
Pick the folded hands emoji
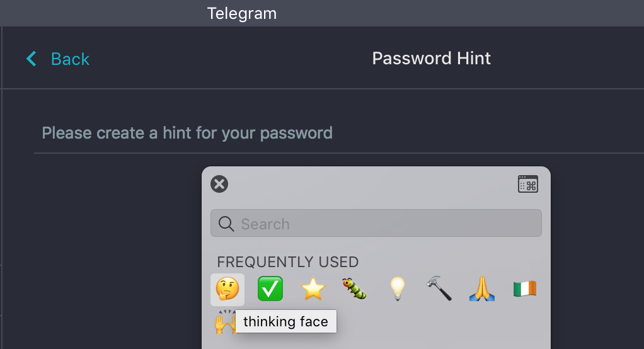click(481, 289)
